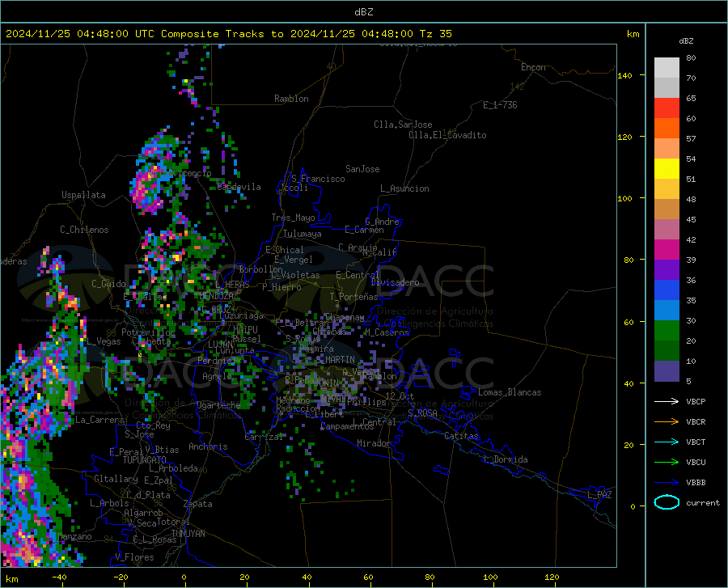Select the yellow 51 dBZ color swatch
This screenshot has height=588, width=728.
667,169
